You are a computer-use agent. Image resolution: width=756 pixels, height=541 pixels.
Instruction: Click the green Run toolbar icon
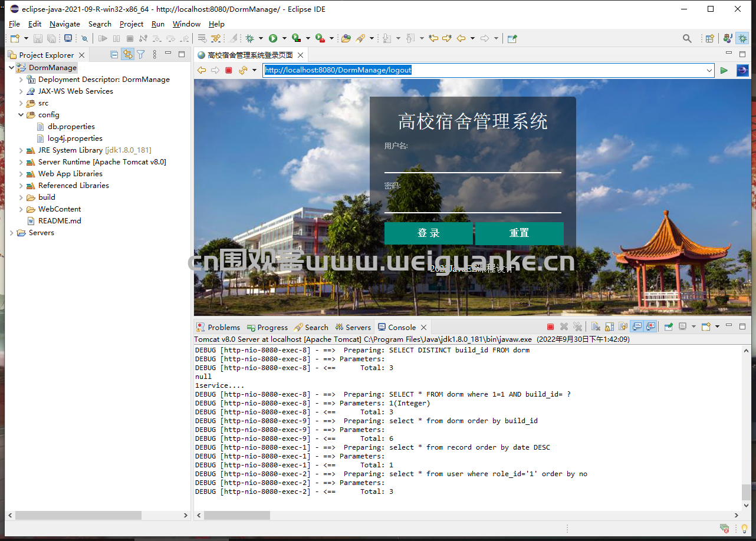[273, 38]
